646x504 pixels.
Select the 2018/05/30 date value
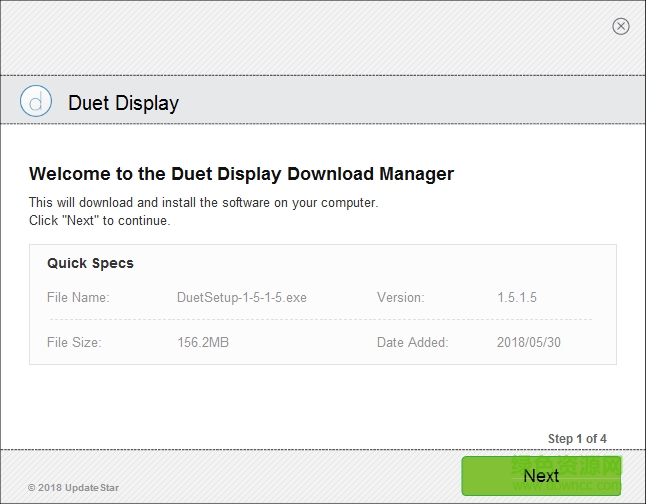pyautogui.click(x=529, y=342)
